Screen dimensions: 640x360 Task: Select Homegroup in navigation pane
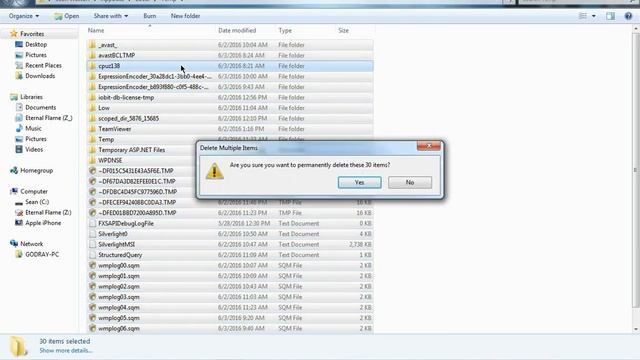click(x=37, y=171)
